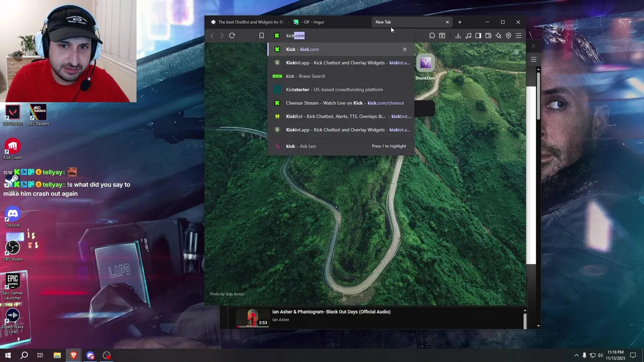This screenshot has height=362, width=644.
Task: Click the Ian Asher Black Out Days video title
Action: [331, 312]
